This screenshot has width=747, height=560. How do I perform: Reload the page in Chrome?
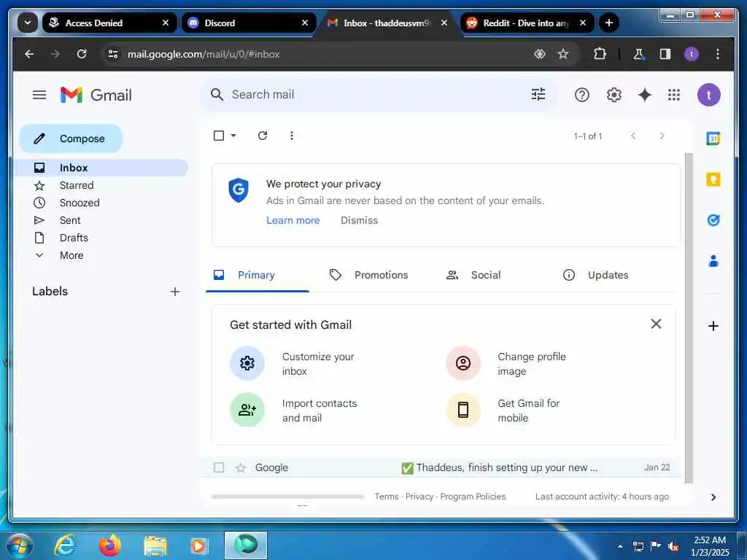(x=82, y=54)
